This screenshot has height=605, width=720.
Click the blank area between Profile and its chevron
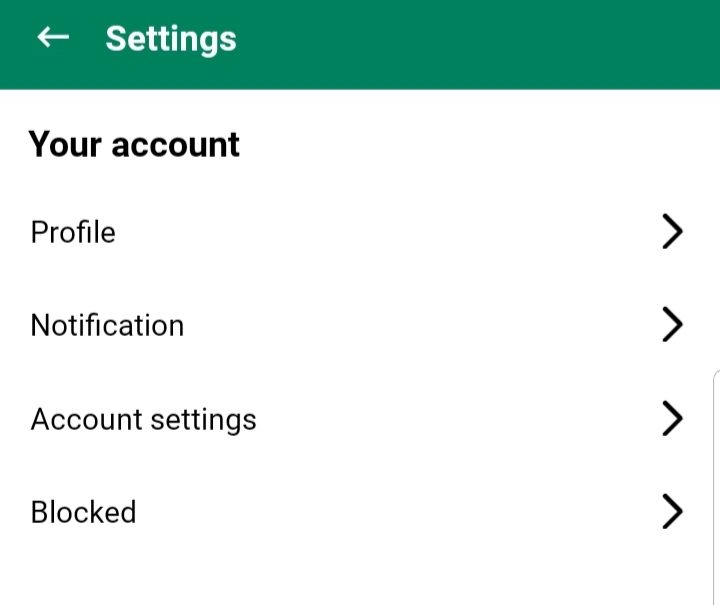tap(390, 232)
